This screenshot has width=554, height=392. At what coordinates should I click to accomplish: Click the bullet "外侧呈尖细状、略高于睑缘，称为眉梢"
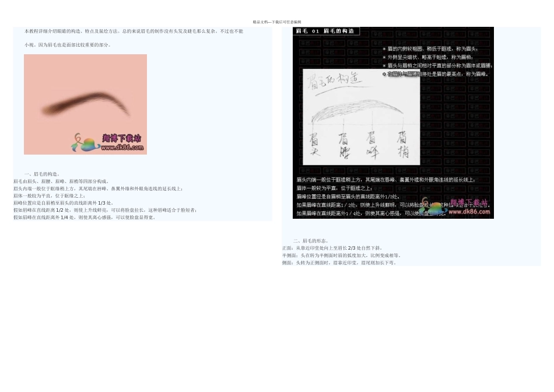pos(428,57)
